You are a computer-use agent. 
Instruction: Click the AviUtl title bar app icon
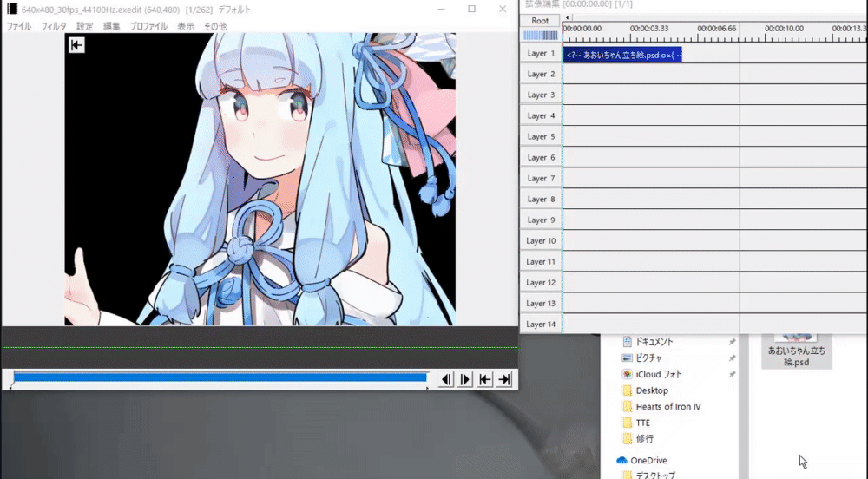[x=11, y=9]
